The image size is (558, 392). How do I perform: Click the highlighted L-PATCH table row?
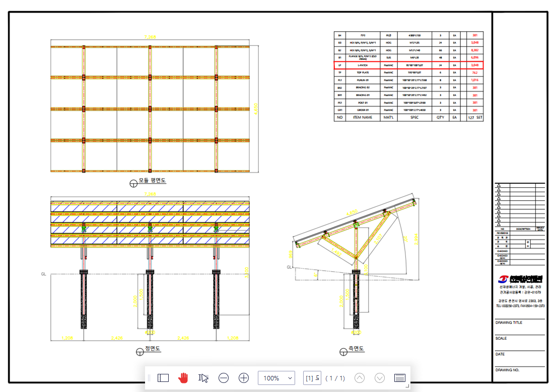(x=408, y=65)
